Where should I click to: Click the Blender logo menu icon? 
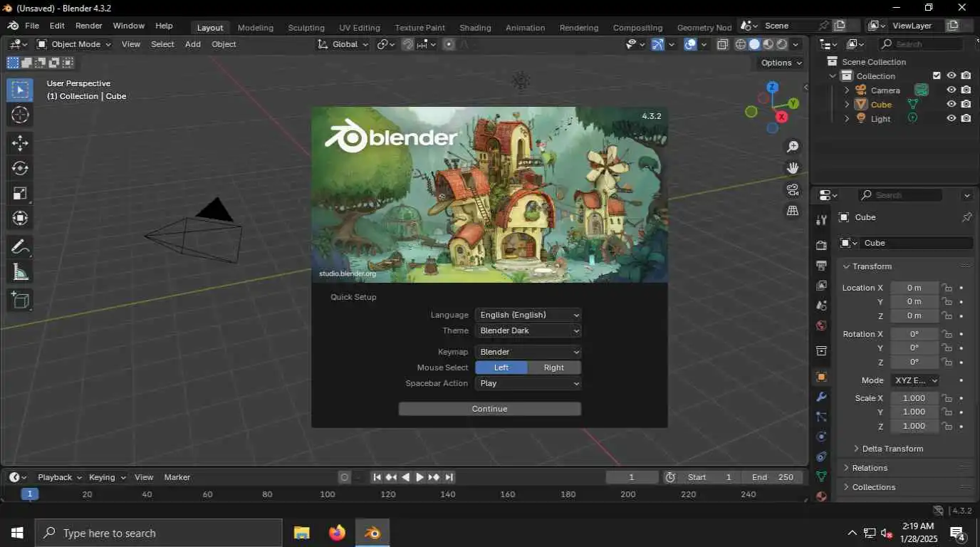[x=13, y=26]
